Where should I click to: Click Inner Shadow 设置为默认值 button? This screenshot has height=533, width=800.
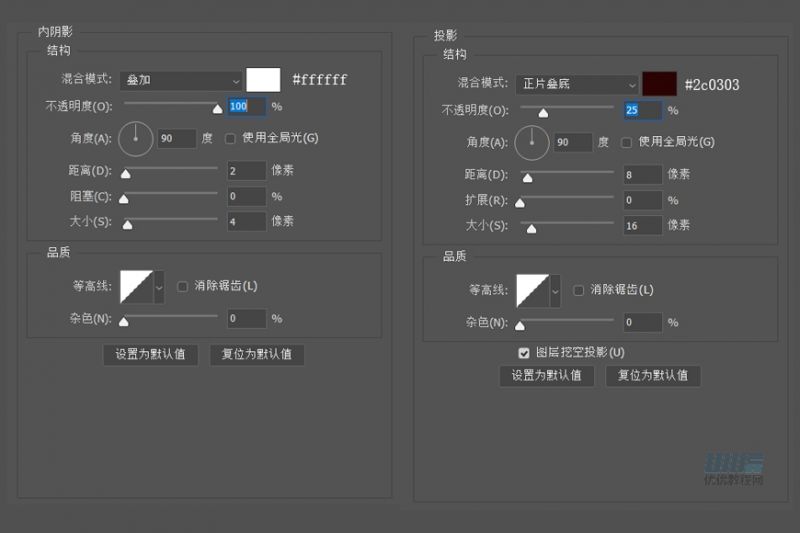click(151, 354)
